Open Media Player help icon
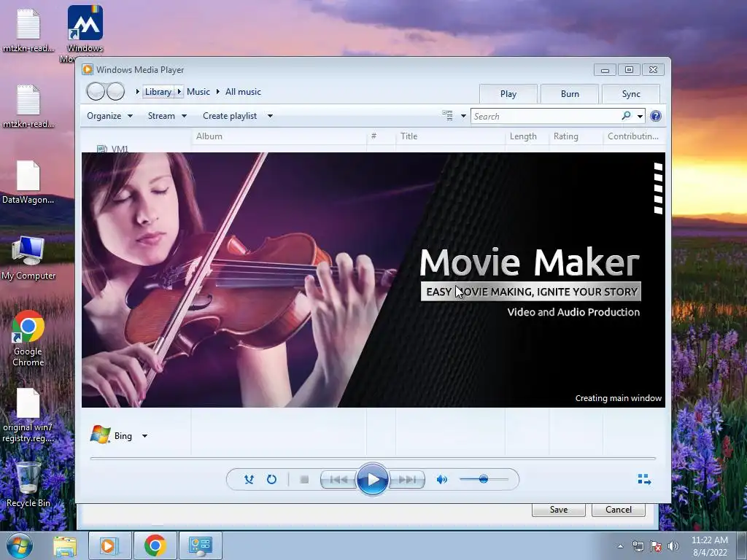This screenshot has height=560, width=747. tap(656, 116)
